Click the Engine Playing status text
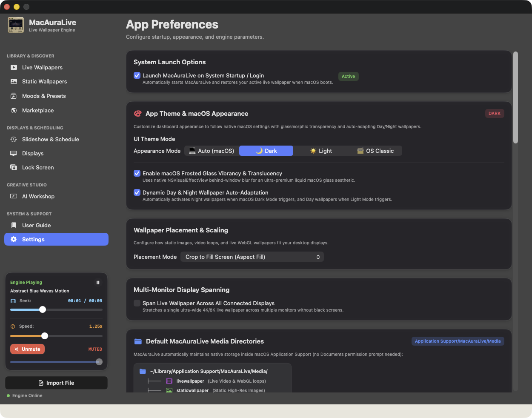The height and width of the screenshot is (418, 532). coord(26,282)
